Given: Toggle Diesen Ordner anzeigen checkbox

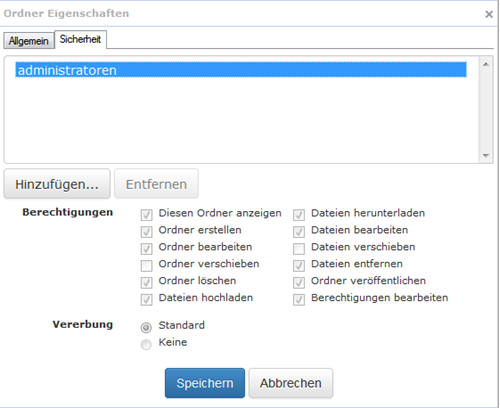Looking at the screenshot, I should point(146,215).
